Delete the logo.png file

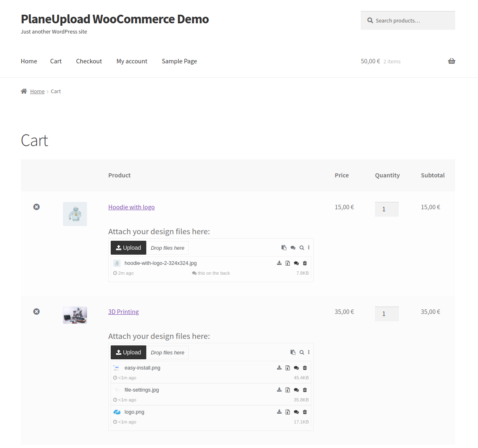point(305,412)
